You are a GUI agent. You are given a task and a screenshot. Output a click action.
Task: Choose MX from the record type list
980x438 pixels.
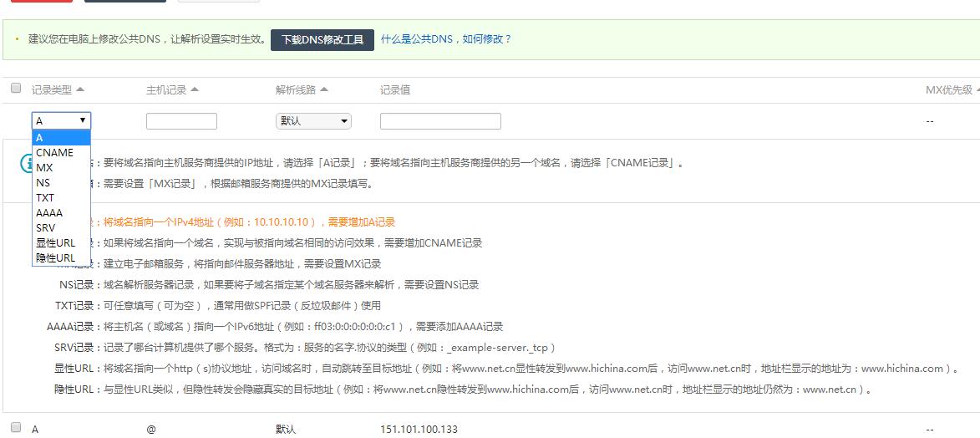click(x=61, y=168)
